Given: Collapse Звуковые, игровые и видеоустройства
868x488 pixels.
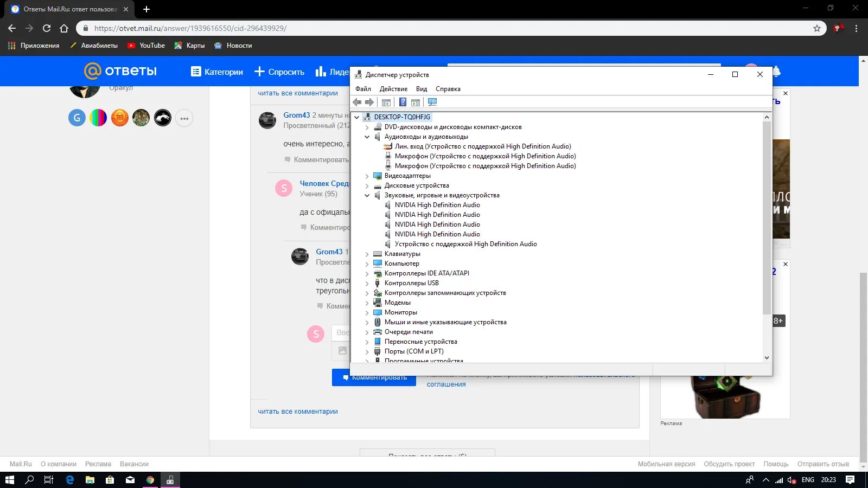Looking at the screenshot, I should pos(367,196).
